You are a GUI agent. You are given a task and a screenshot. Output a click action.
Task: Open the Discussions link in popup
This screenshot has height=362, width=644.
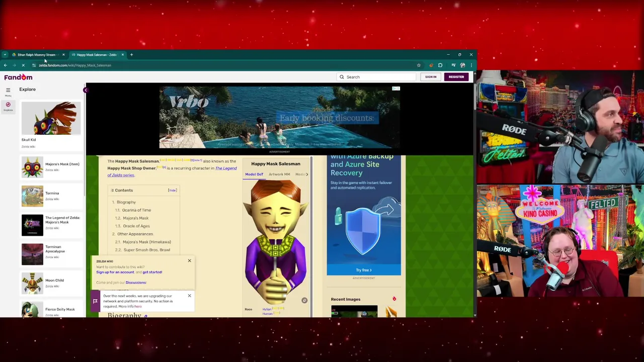pyautogui.click(x=136, y=283)
